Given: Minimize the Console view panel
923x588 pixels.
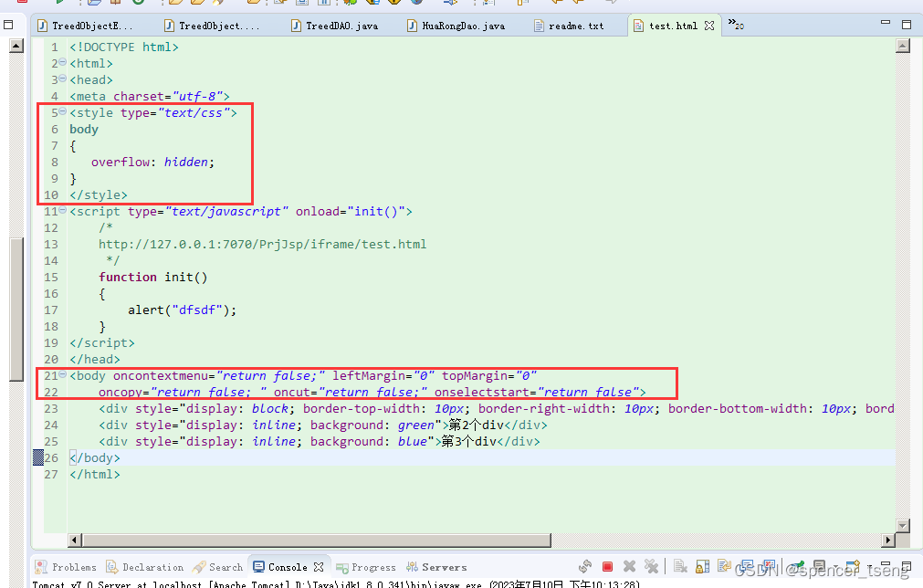Looking at the screenshot, I should pos(886,565).
